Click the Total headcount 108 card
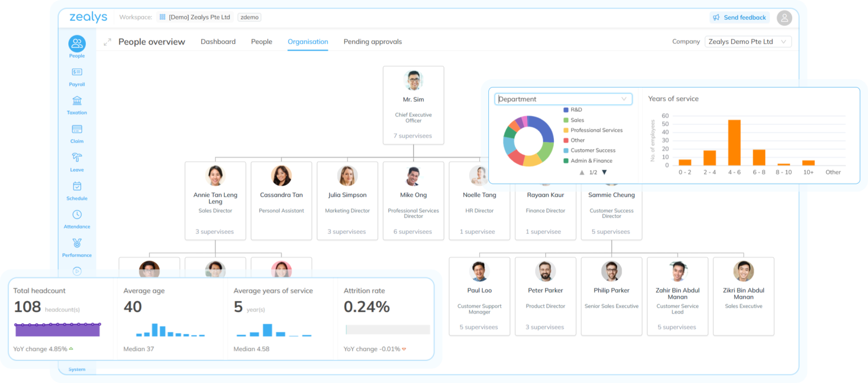Screen dimensions: 868x383 pos(61,319)
